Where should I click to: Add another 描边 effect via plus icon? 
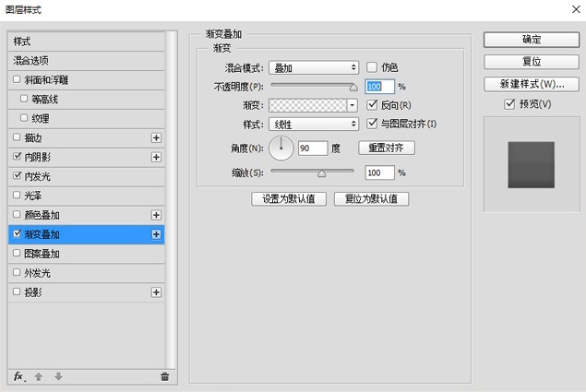[156, 137]
